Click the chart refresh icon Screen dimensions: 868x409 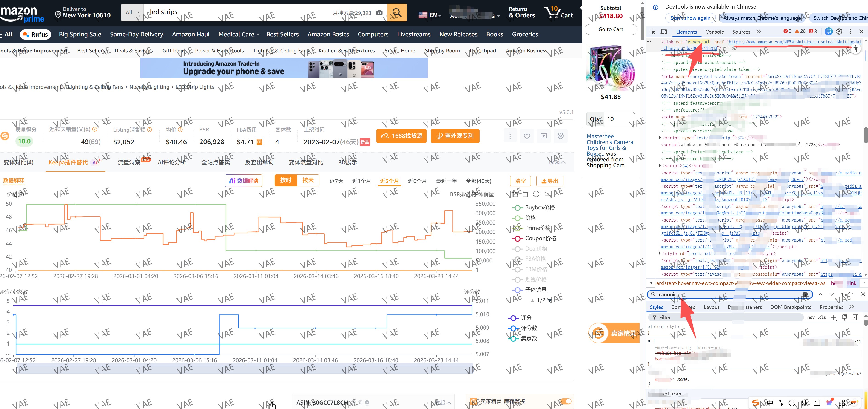(536, 194)
